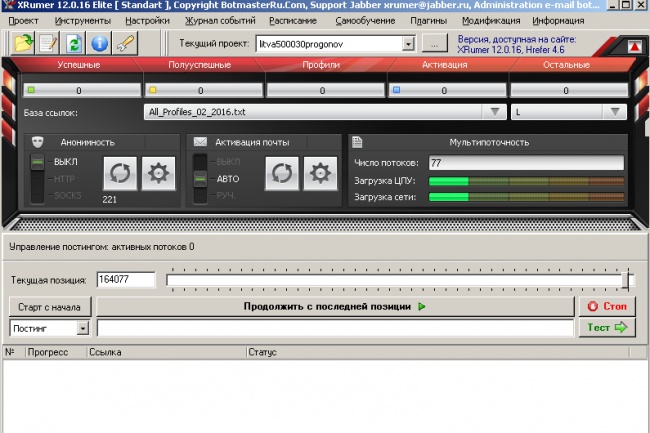Open the L mode dropdown
650x433 pixels.
(615, 112)
